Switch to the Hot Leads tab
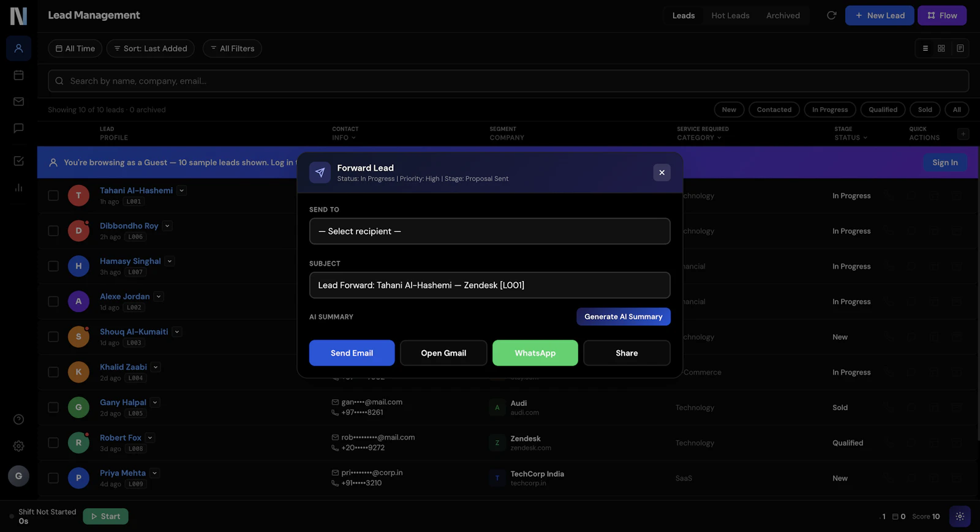 point(730,15)
